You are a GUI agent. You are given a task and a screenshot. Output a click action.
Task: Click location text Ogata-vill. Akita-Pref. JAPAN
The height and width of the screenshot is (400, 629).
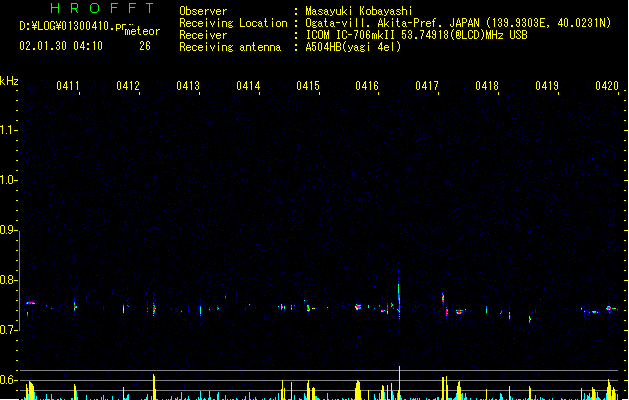392,23
